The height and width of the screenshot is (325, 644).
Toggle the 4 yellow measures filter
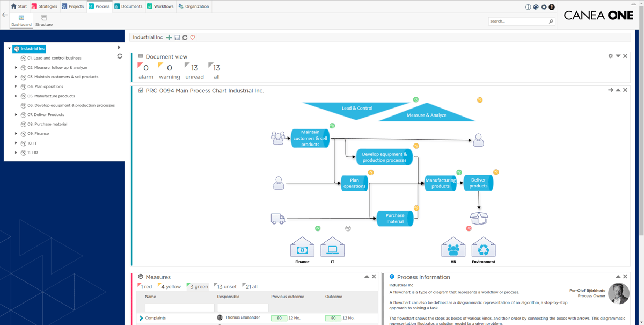(x=170, y=286)
